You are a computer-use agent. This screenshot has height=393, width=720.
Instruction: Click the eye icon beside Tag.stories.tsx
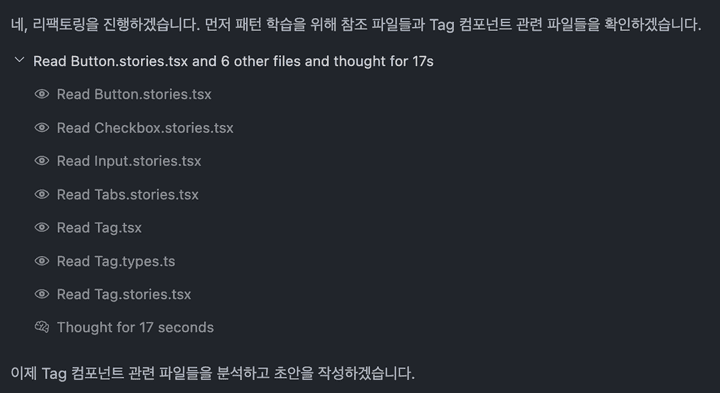42,294
